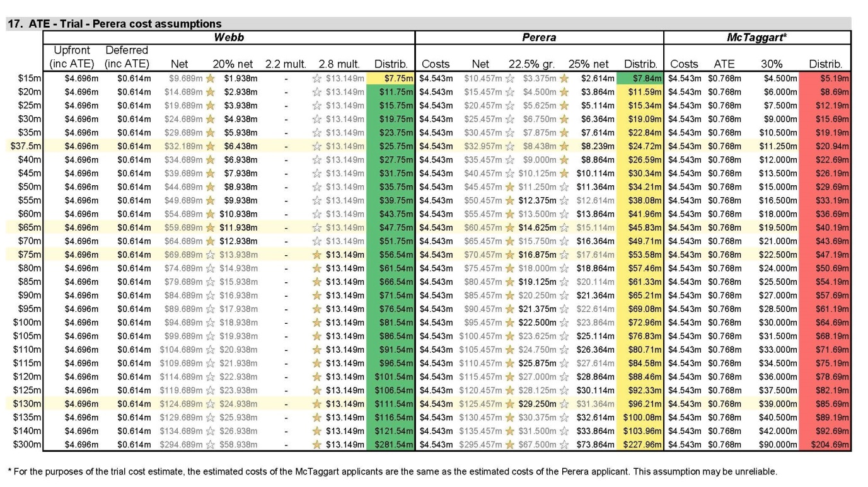Select the '25% net' column header
This screenshot has height=487, width=868.
587,64
